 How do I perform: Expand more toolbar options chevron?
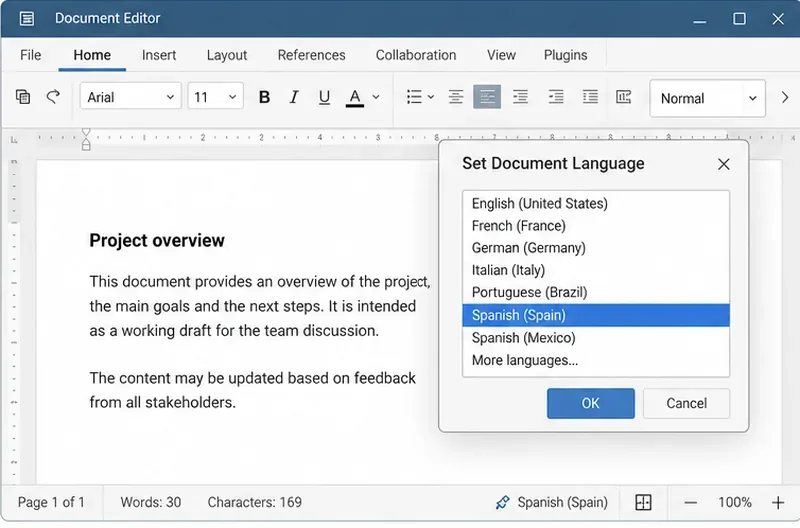785,97
